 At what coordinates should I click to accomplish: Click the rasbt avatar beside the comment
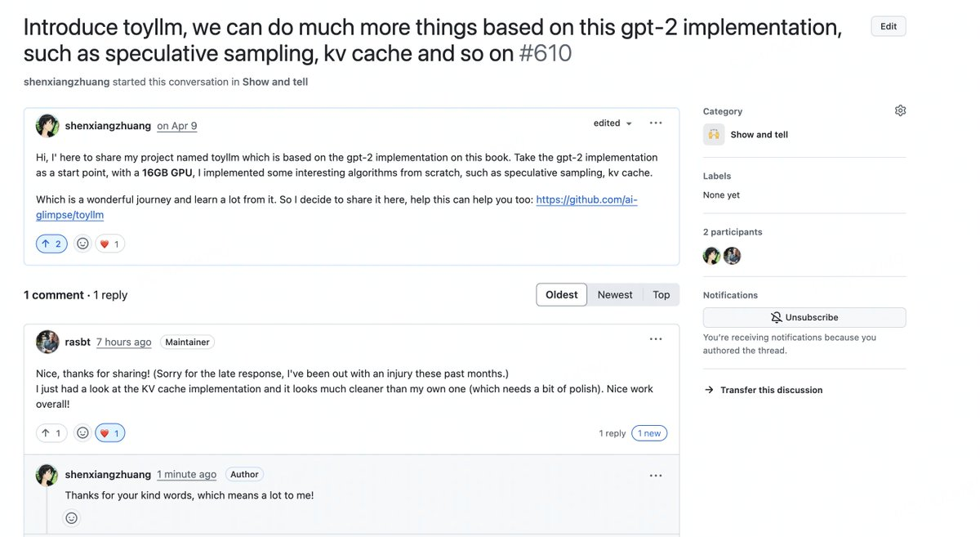47,342
